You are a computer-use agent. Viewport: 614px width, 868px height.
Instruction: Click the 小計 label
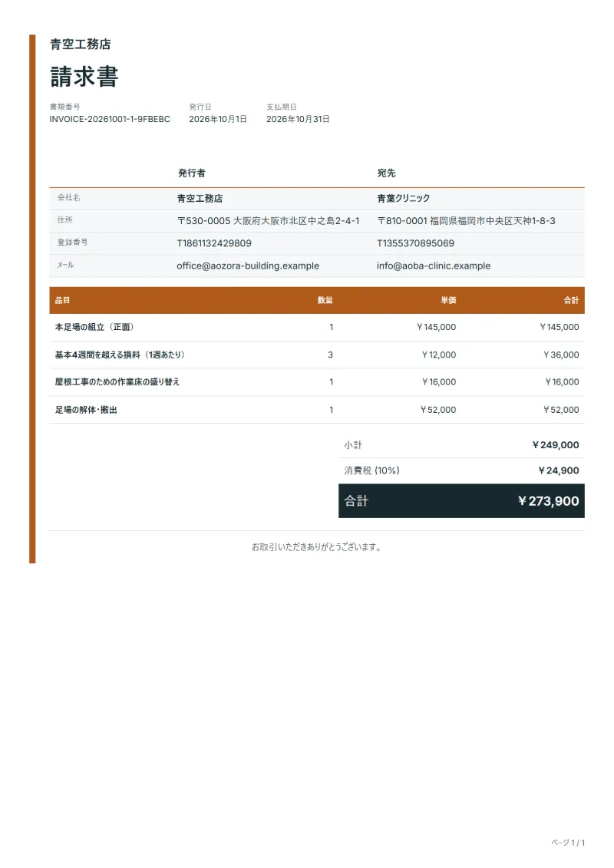pyautogui.click(x=353, y=445)
